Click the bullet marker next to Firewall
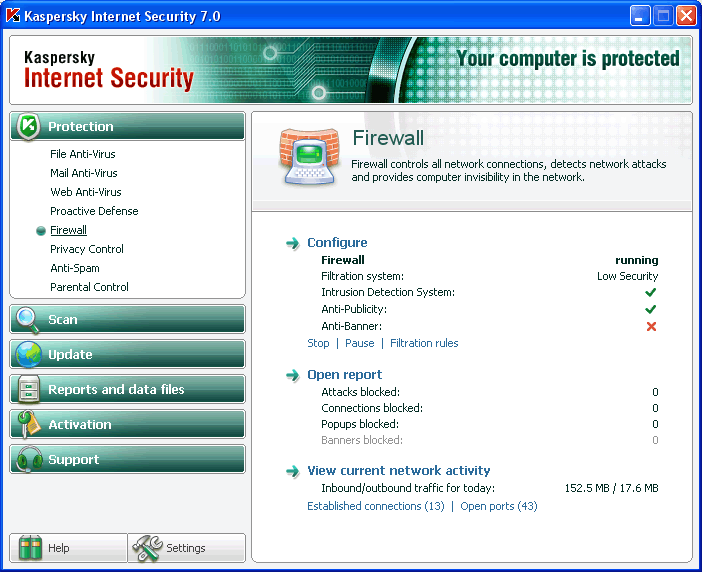704x575 pixels. click(41, 231)
